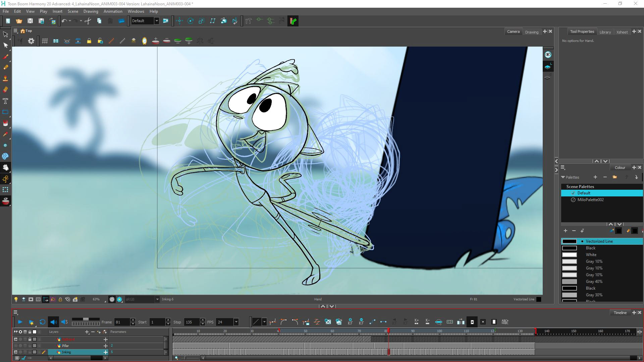Add a new palette with plus button
Screen dimensions: 644x362
(x=595, y=177)
